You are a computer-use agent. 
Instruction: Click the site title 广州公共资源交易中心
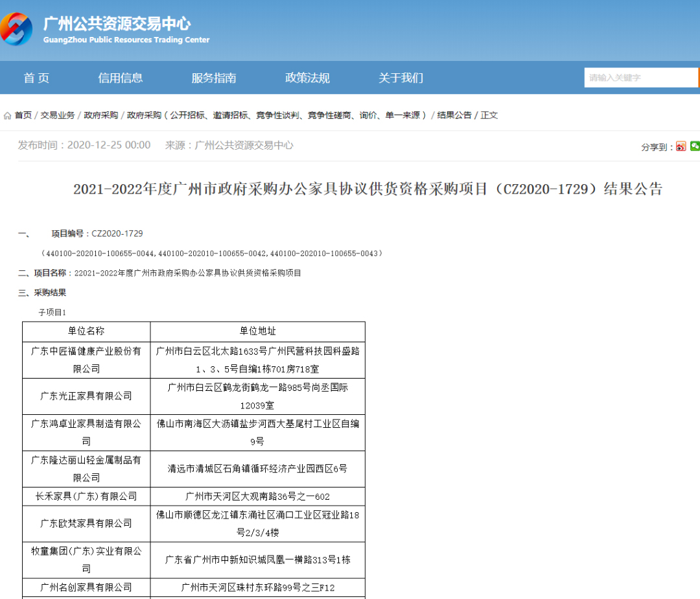[117, 24]
